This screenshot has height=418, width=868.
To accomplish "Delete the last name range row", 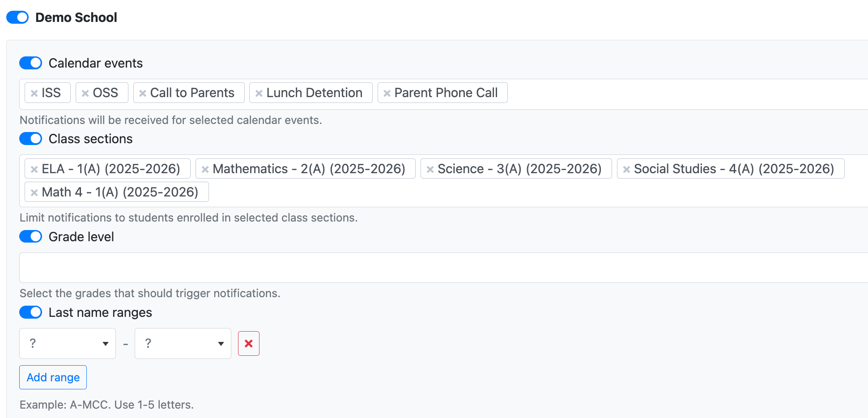I will coord(249,343).
